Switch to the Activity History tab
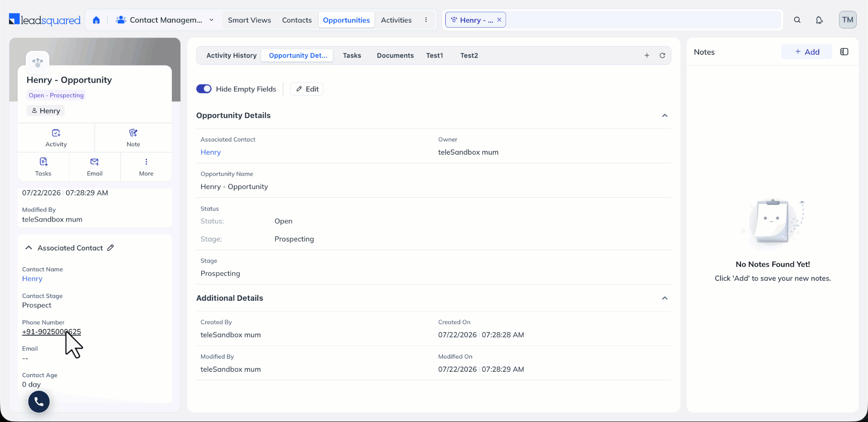 [x=231, y=56]
